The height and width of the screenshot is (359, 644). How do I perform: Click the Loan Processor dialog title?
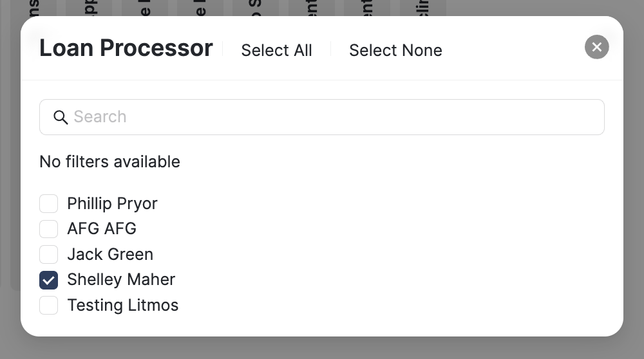point(126,48)
